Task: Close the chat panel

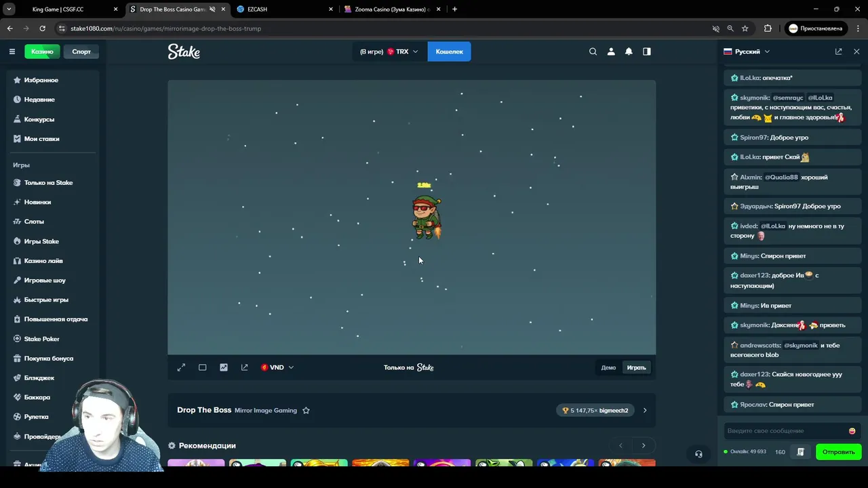Action: point(856,52)
